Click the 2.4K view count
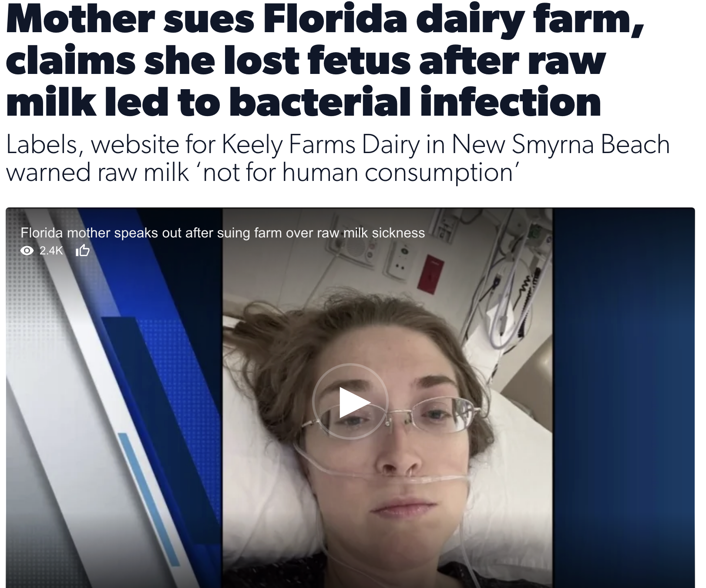This screenshot has width=706, height=588. [x=51, y=251]
